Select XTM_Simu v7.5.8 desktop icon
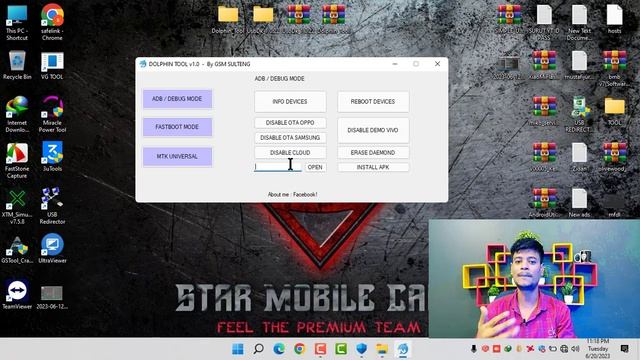Screen dimensions: 640x360 click(17, 207)
